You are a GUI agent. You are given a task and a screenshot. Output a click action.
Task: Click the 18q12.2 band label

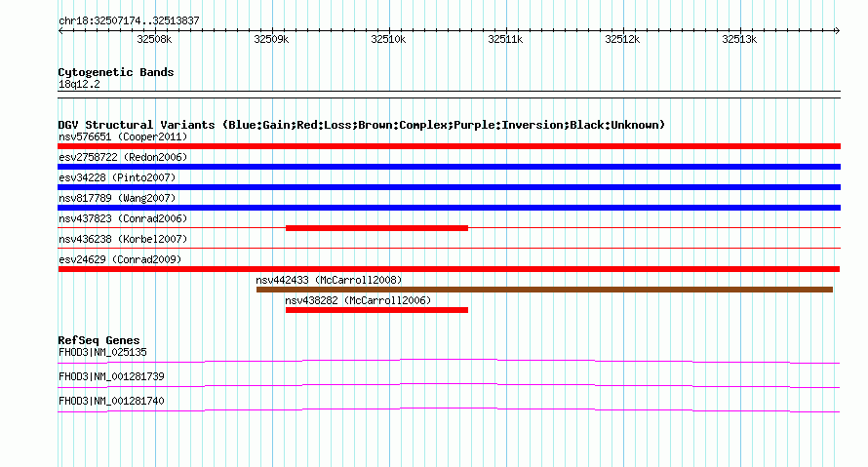coord(79,84)
